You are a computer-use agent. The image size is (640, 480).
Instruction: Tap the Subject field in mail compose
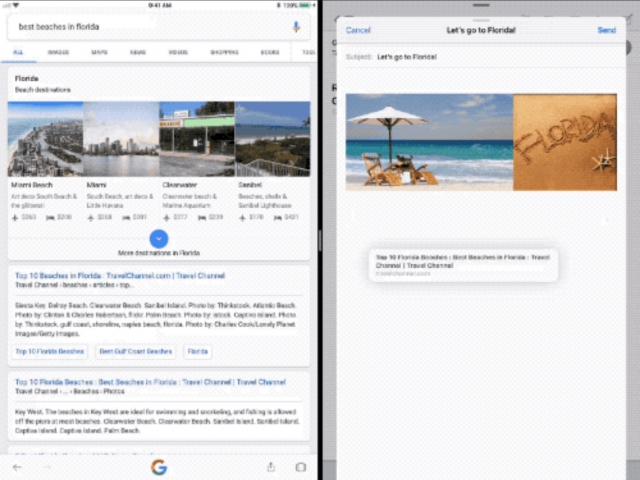[482, 57]
